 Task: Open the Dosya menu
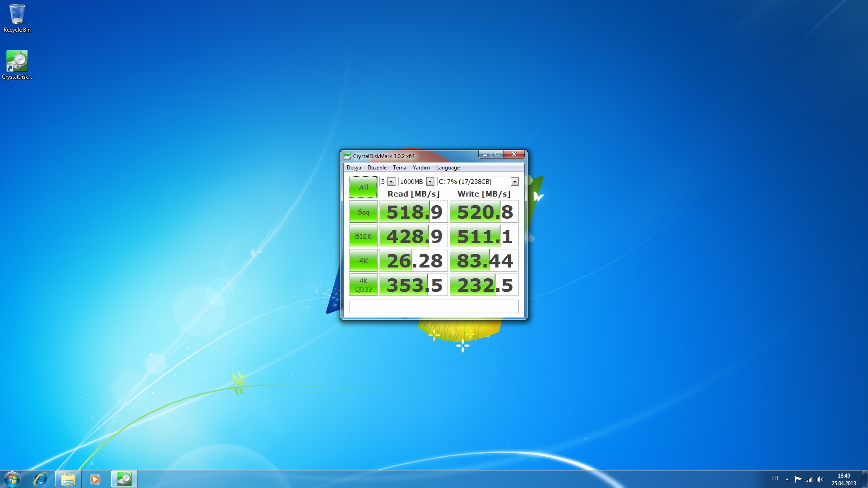click(354, 168)
